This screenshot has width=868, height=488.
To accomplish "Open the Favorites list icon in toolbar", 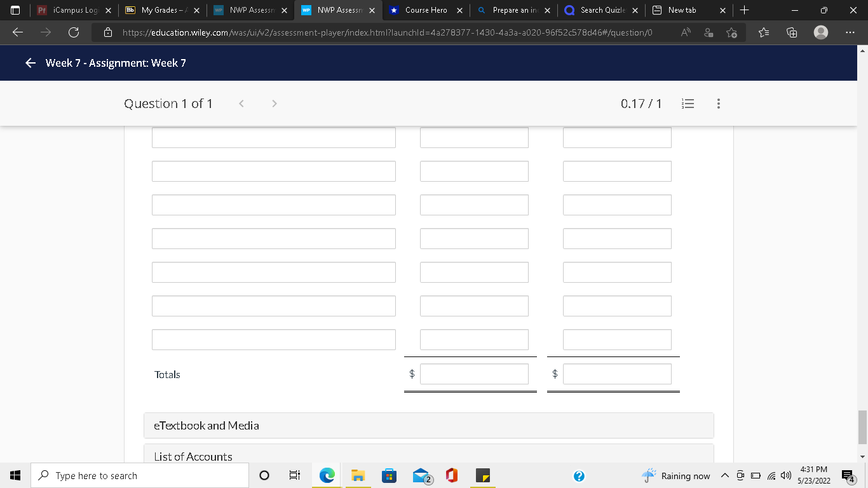I will click(763, 32).
